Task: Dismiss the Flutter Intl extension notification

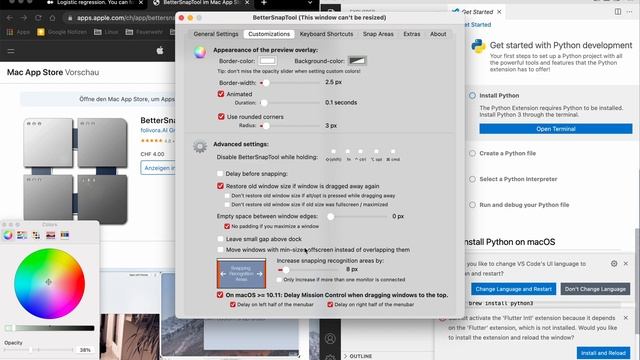Action: coord(626,318)
